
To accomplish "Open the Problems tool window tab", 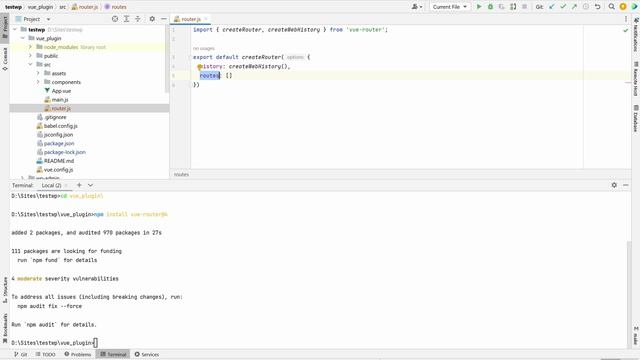I will coord(78,354).
